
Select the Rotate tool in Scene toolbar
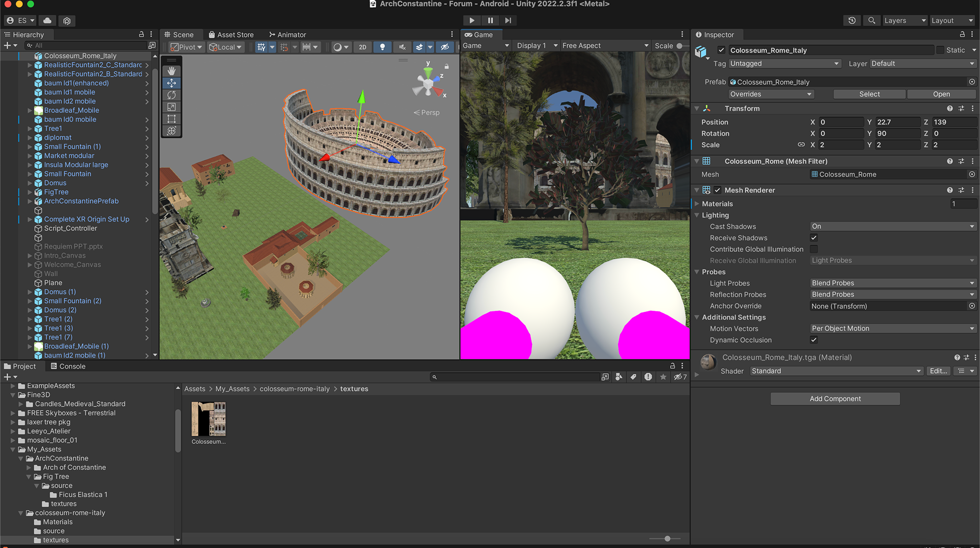(x=171, y=95)
